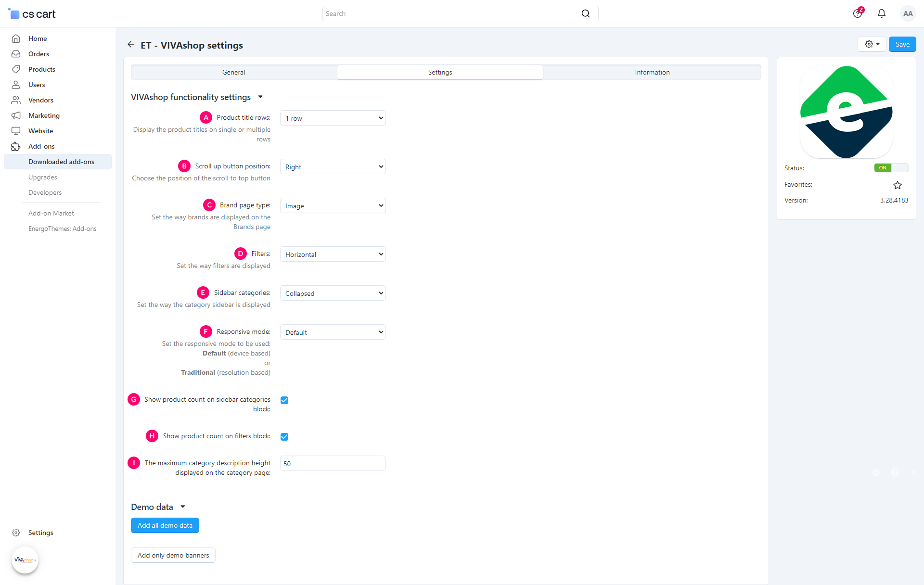Add add-on to favorites with star icon
924x585 pixels.
[898, 185]
